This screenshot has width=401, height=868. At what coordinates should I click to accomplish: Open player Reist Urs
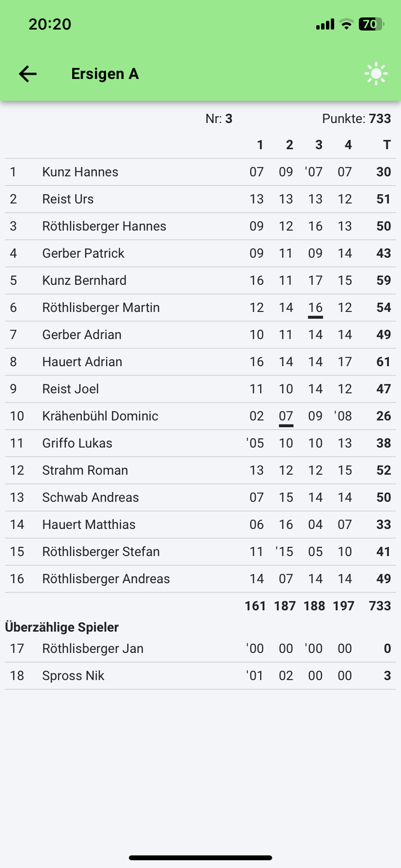click(200, 199)
